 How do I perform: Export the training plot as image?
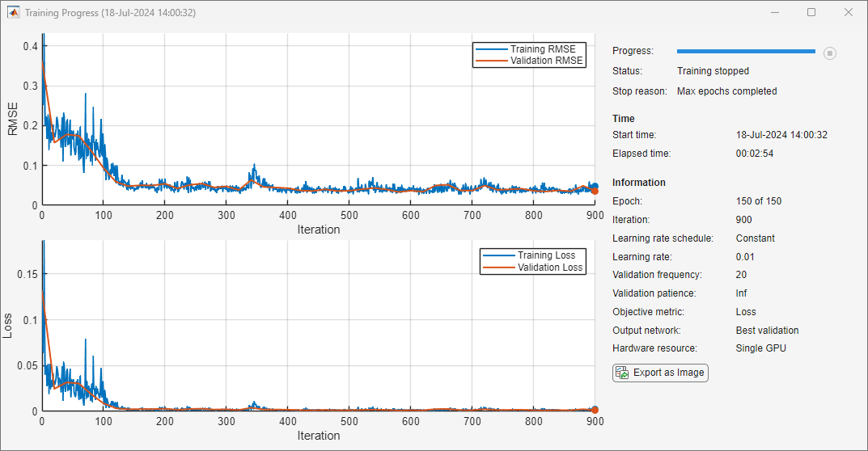tap(660, 373)
